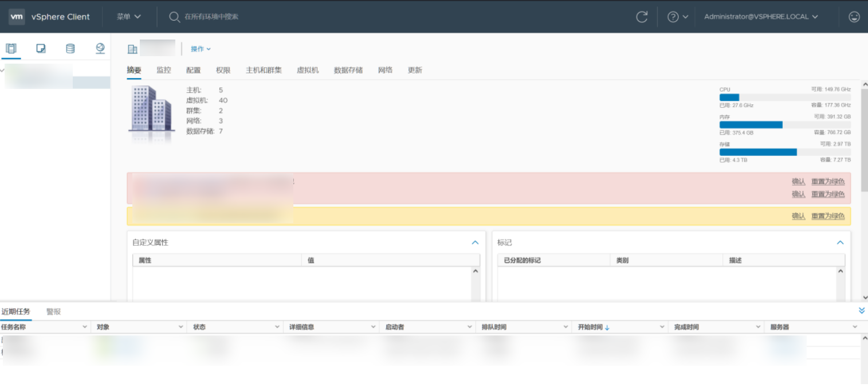This screenshot has height=387, width=868.
Task: Open the 菜单 dropdown menu
Action: coord(129,17)
